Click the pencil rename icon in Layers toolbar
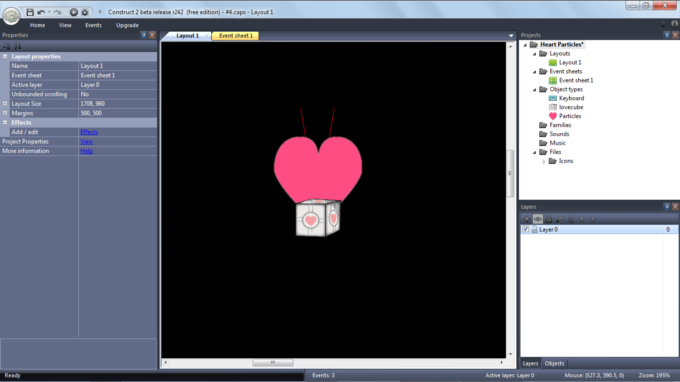 pos(559,219)
